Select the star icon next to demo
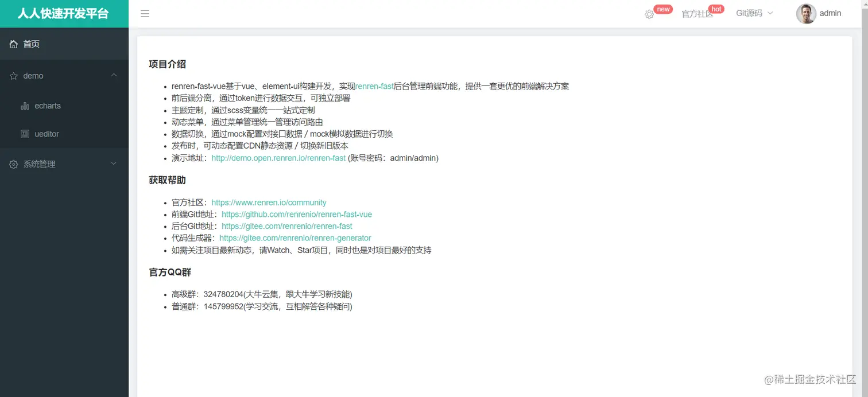This screenshot has width=868, height=397. click(x=13, y=75)
